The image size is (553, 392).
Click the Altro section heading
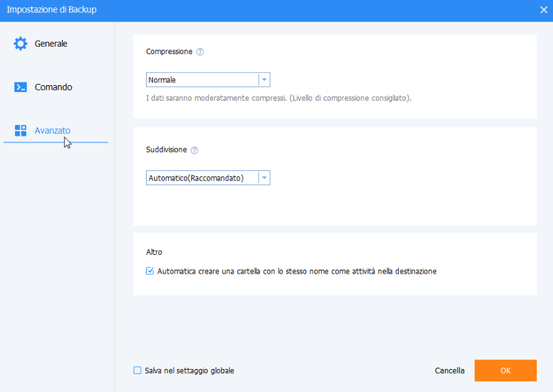click(x=154, y=252)
